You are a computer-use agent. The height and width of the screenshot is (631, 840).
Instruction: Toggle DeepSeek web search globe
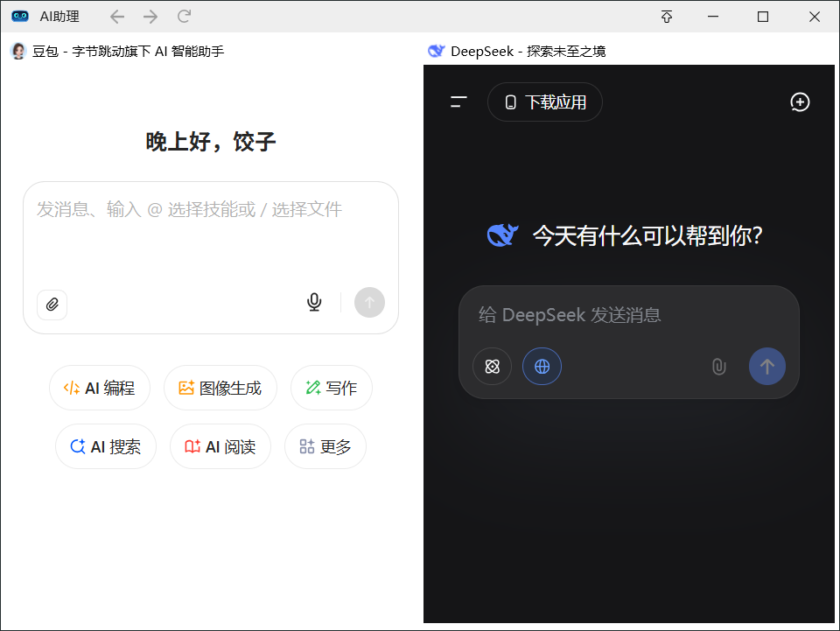pyautogui.click(x=542, y=367)
